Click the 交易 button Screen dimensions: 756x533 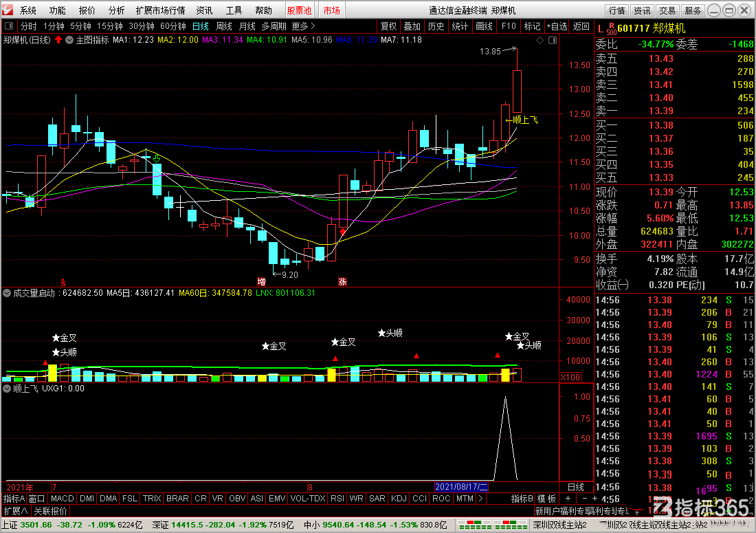coord(668,10)
